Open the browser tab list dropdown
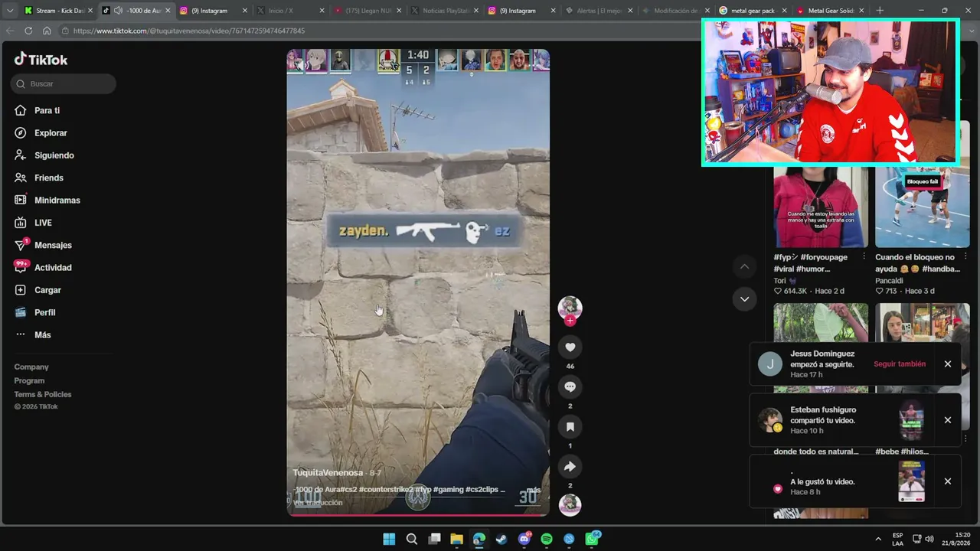Viewport: 980px width, 551px height. [x=9, y=11]
